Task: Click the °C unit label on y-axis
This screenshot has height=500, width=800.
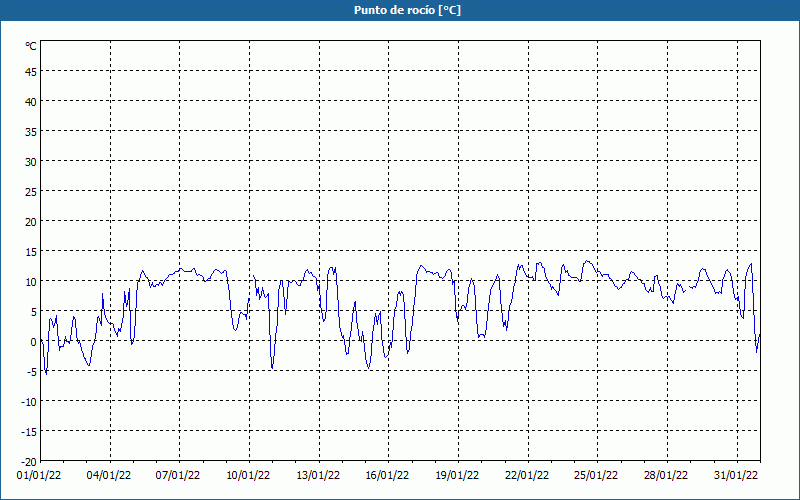Action: pos(31,46)
